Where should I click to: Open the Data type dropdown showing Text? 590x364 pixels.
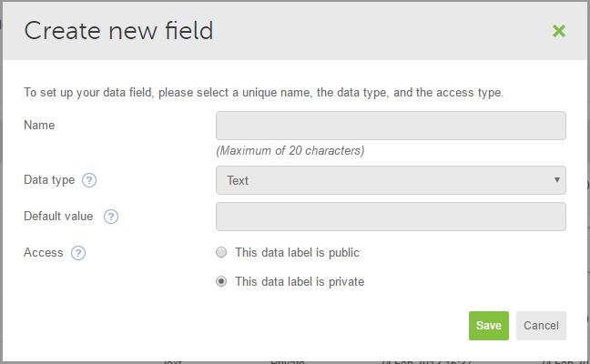pos(391,180)
